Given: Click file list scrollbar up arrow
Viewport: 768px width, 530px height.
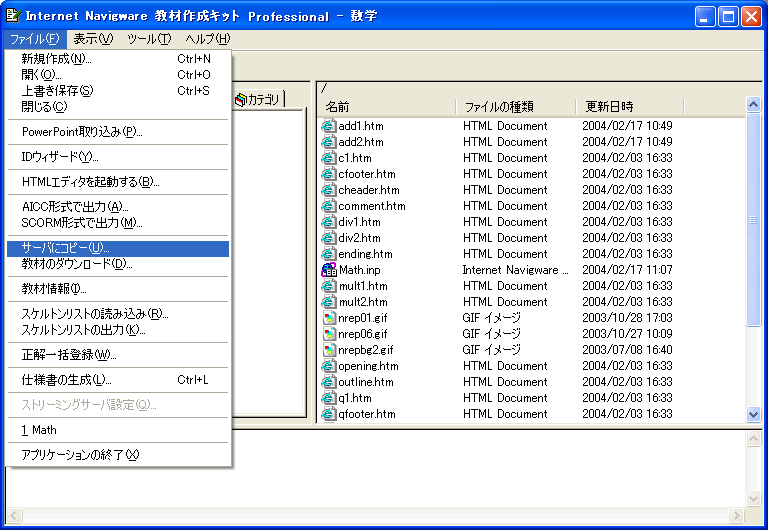Looking at the screenshot, I should tap(753, 104).
